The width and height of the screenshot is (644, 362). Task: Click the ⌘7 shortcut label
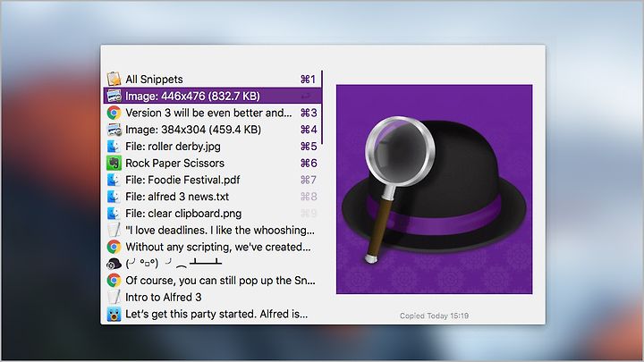click(x=309, y=180)
